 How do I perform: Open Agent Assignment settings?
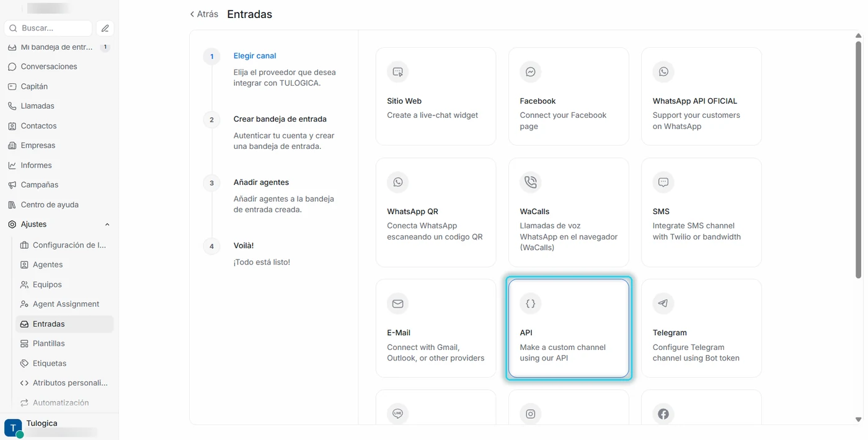point(64,304)
